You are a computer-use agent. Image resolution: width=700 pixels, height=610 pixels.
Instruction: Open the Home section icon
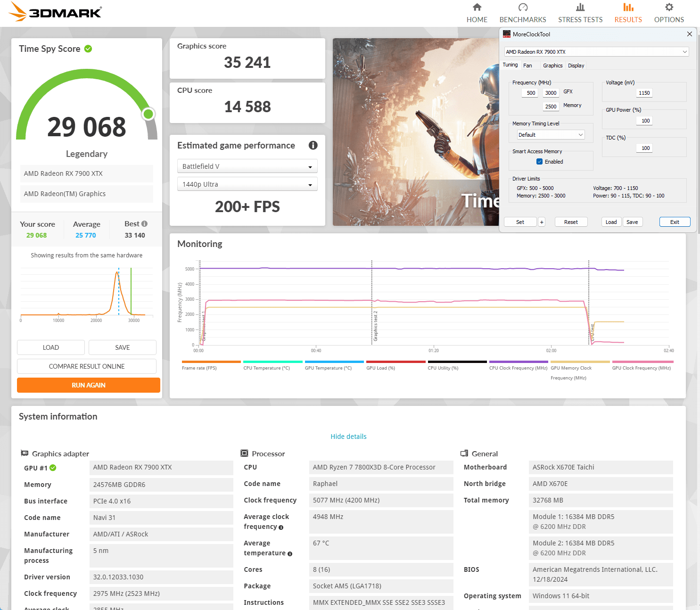tap(477, 7)
